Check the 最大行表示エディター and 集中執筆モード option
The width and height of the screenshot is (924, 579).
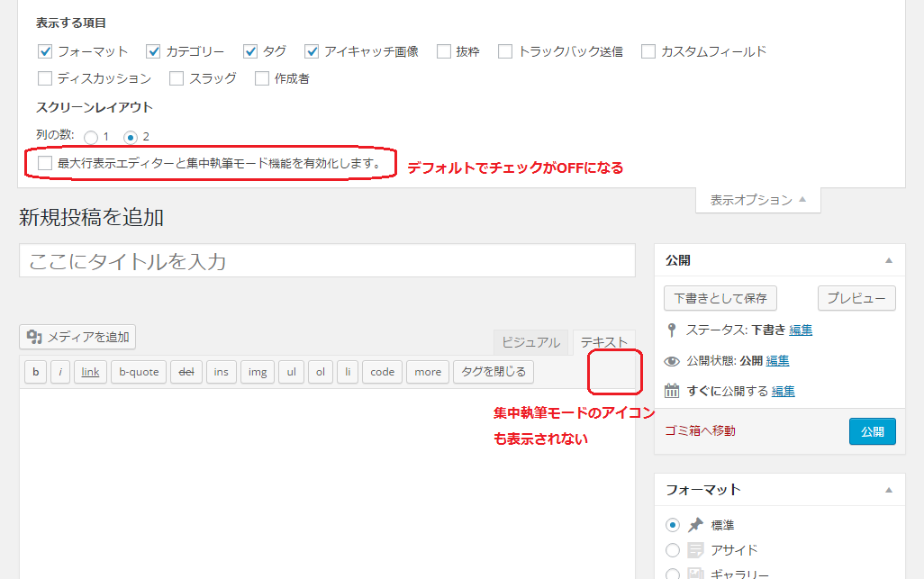[x=44, y=163]
